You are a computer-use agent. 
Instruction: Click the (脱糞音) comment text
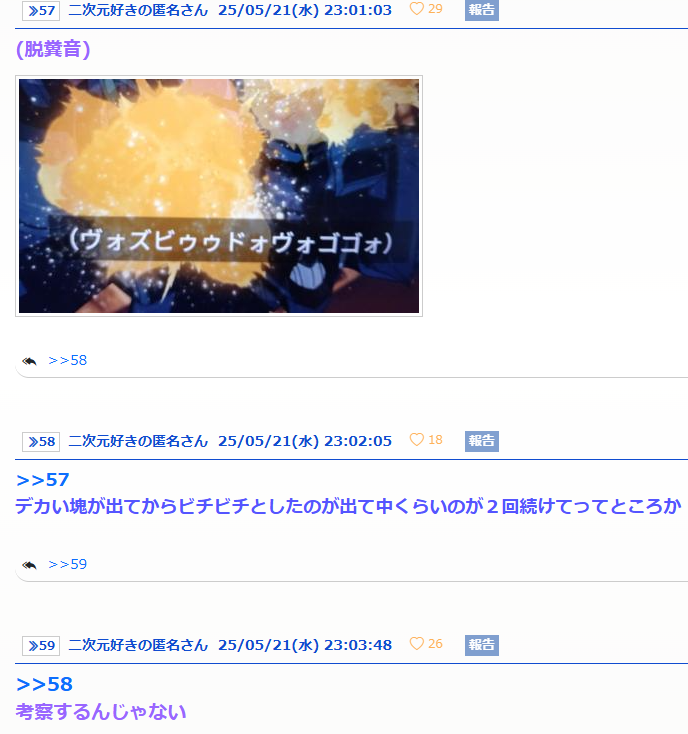[x=53, y=49]
